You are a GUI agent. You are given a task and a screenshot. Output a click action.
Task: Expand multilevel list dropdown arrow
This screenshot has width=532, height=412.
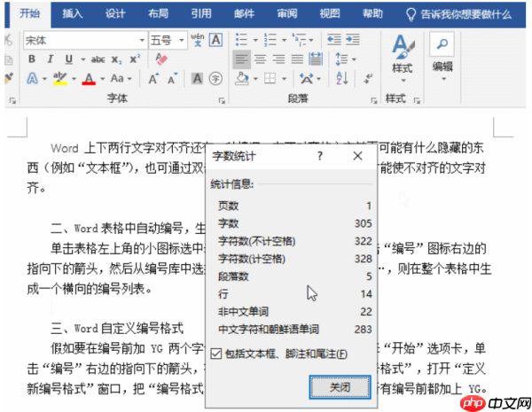pos(311,40)
